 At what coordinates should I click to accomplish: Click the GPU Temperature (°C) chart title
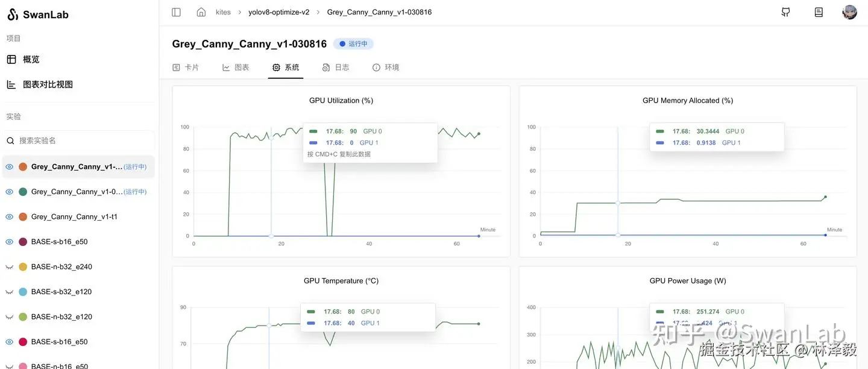click(341, 281)
